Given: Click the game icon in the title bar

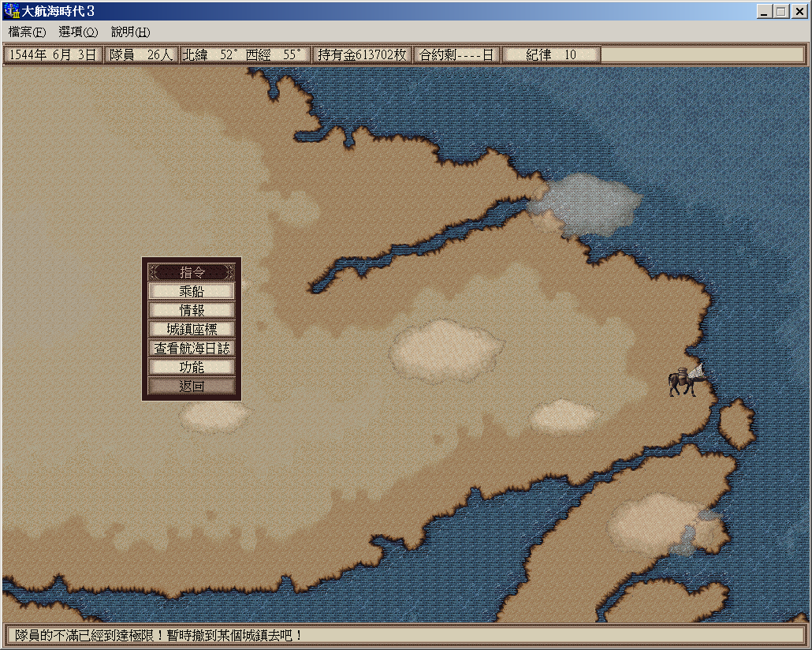Looking at the screenshot, I should click(x=12, y=12).
